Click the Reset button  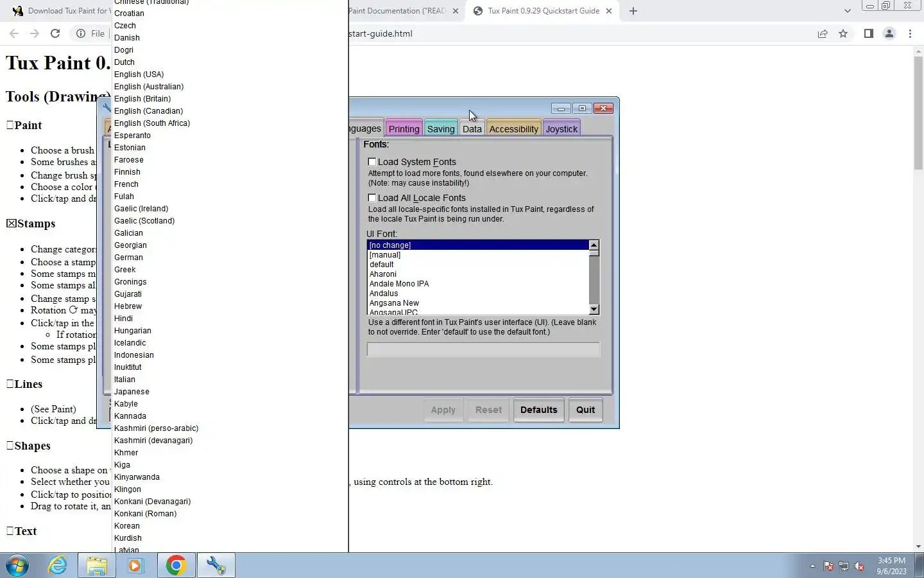(x=488, y=410)
